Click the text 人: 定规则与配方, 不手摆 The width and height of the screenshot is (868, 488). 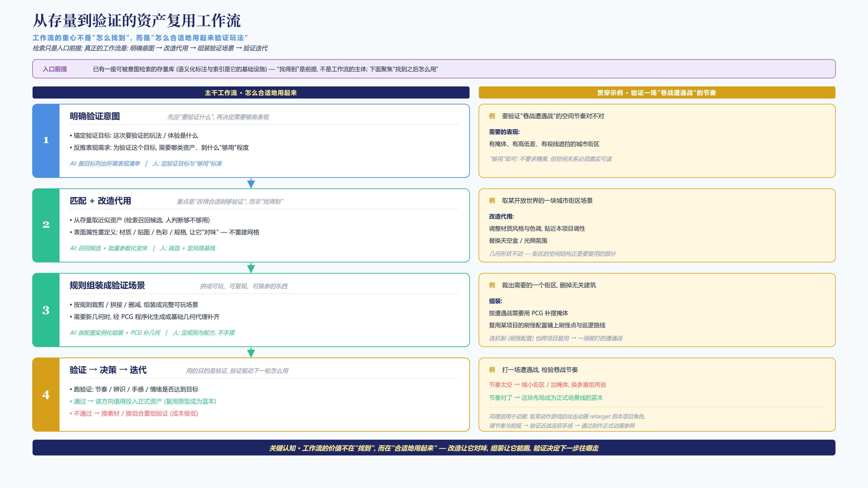point(204,332)
